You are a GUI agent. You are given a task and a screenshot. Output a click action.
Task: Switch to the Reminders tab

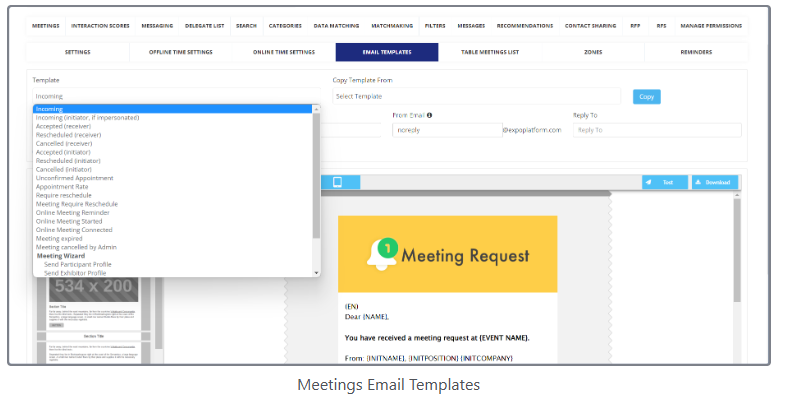696,52
